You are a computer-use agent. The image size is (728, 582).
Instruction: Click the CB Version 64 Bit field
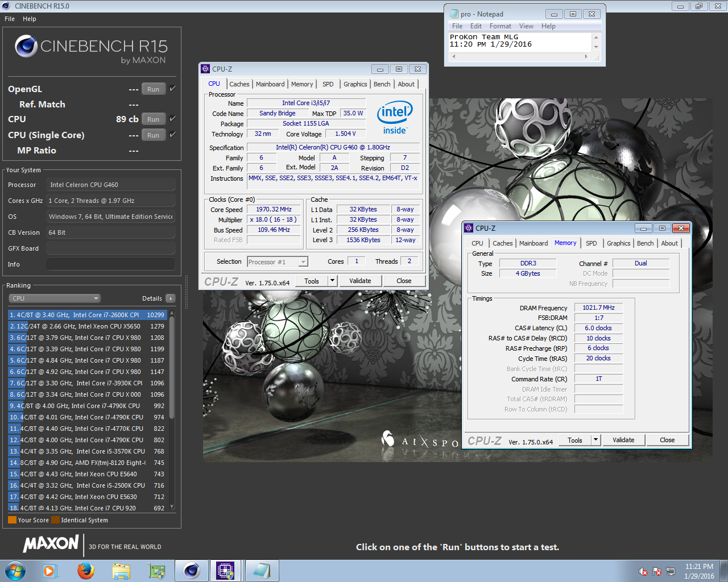click(x=110, y=232)
